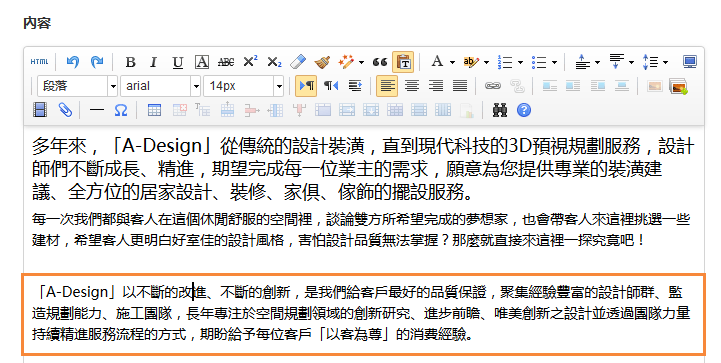Click the line height icon
The image size is (721, 363).
coord(650,62)
